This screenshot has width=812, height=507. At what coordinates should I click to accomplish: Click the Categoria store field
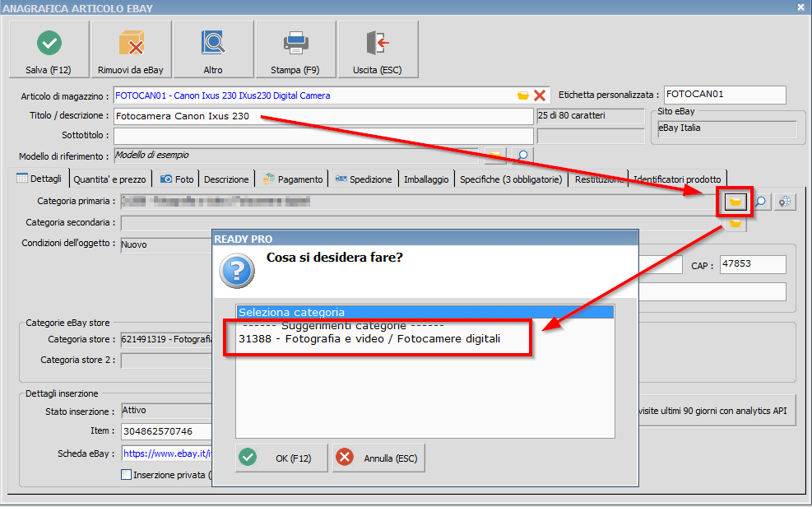(167, 340)
